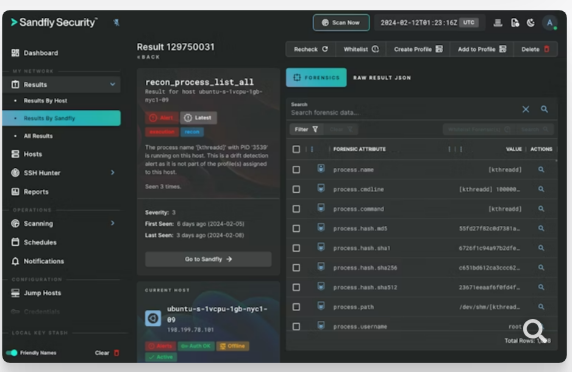
Task: Check the process.hash.sha512 row checkbox
Action: [x=296, y=287]
